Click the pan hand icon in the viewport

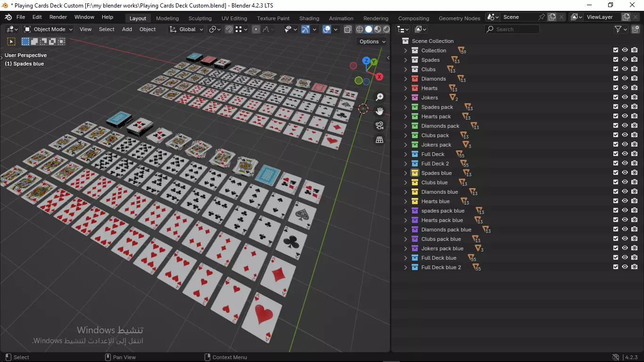(380, 111)
